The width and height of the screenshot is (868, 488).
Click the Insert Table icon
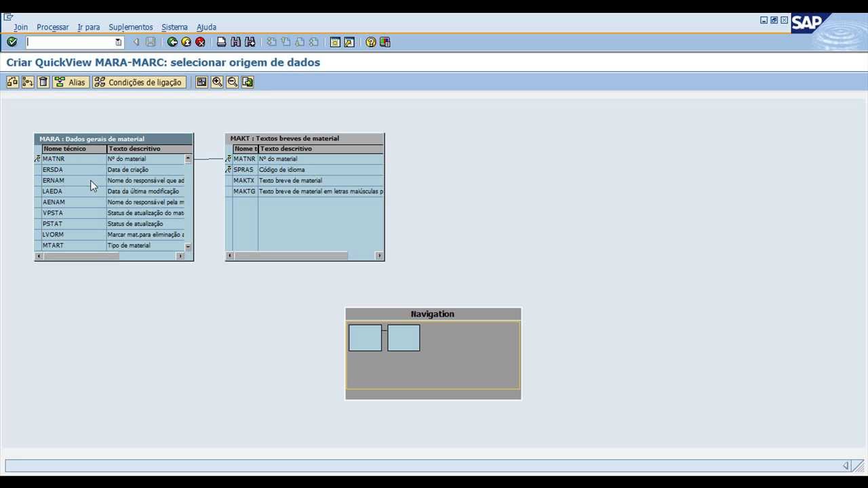pos(12,82)
